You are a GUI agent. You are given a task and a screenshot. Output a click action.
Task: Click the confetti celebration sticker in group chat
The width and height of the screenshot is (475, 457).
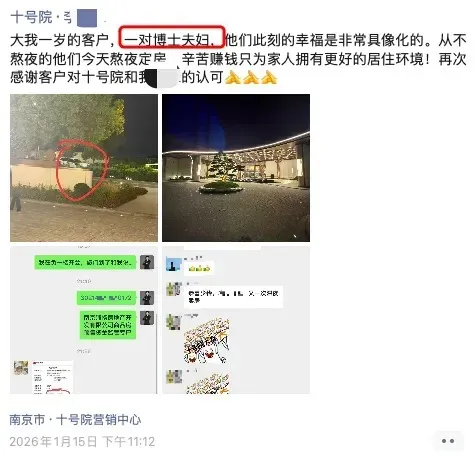[x=206, y=340]
